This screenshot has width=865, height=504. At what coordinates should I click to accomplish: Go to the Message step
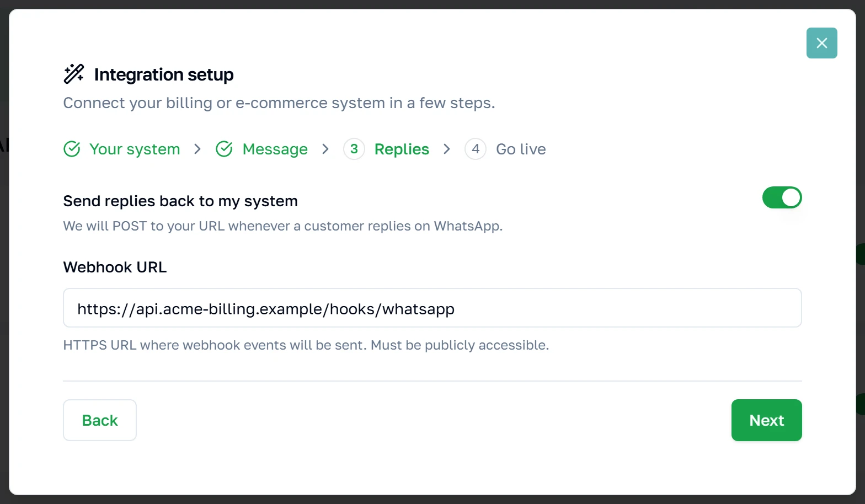point(275,149)
